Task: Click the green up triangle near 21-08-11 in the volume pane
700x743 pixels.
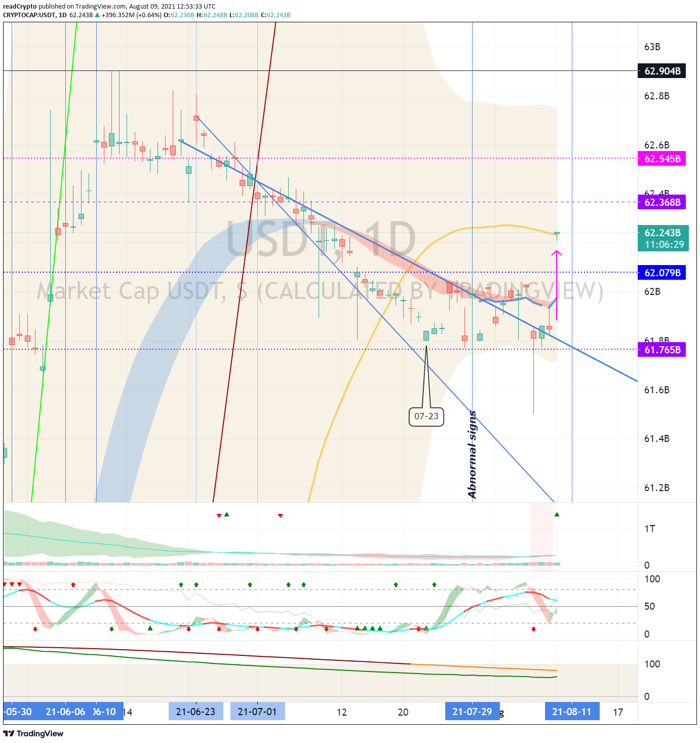Action: pos(557,514)
